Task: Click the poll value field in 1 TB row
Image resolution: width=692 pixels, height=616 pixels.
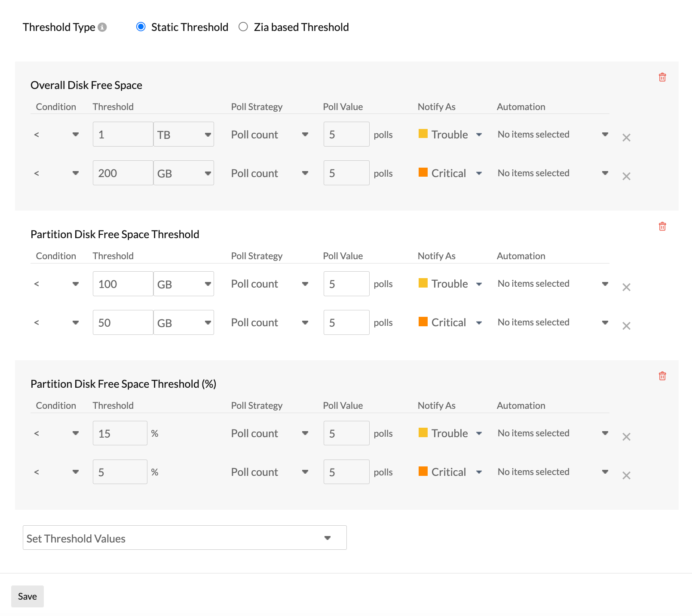Action: pos(346,135)
